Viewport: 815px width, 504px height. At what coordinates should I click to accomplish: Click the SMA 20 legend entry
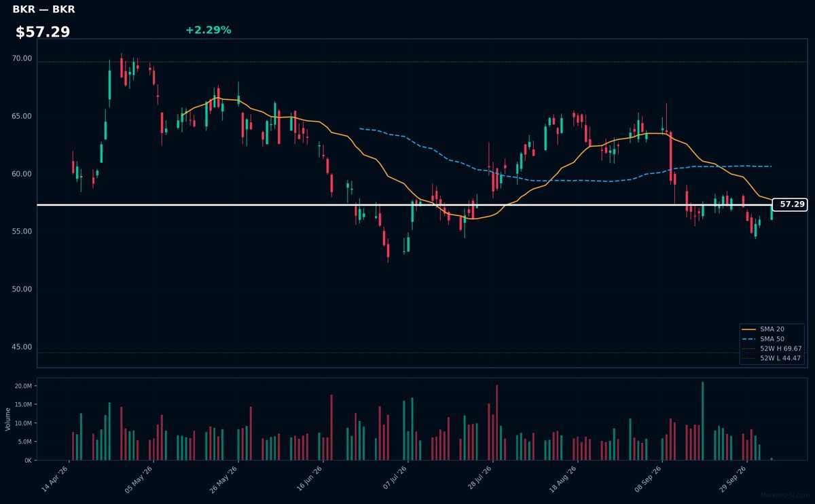click(x=764, y=329)
